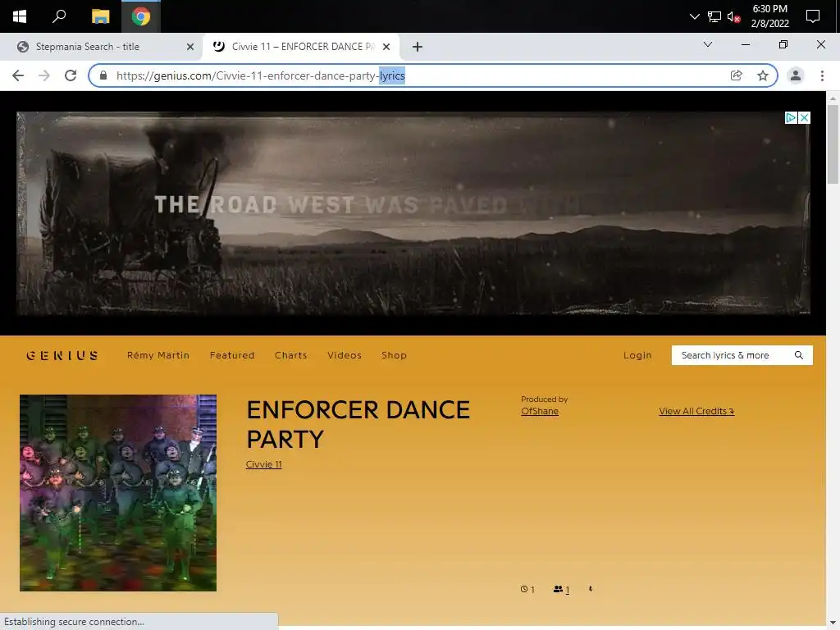Show hidden system tray icons

[694, 16]
